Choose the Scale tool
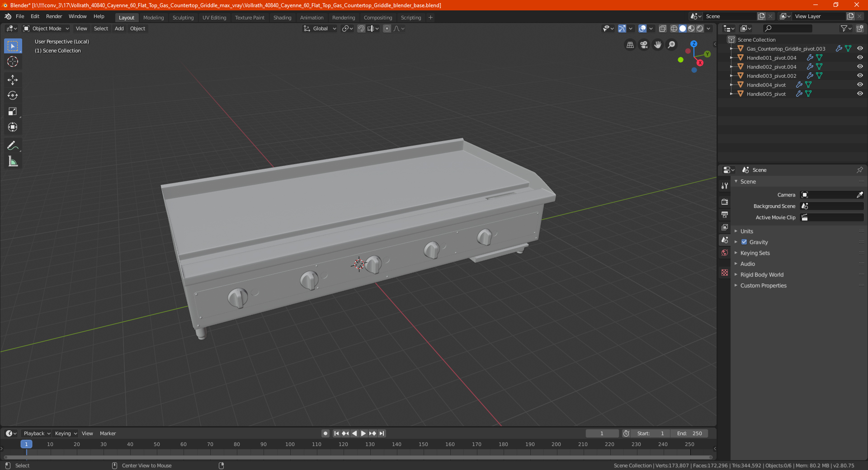The image size is (868, 470). pos(13,111)
